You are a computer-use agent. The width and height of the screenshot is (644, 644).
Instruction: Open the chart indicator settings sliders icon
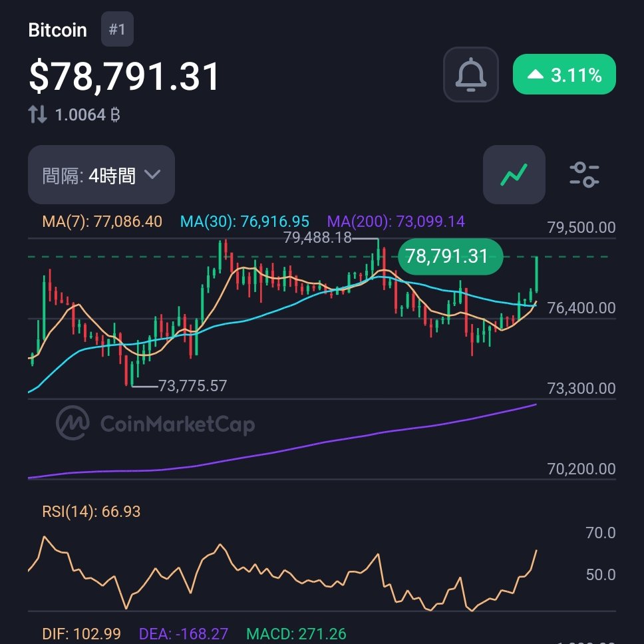(x=584, y=174)
